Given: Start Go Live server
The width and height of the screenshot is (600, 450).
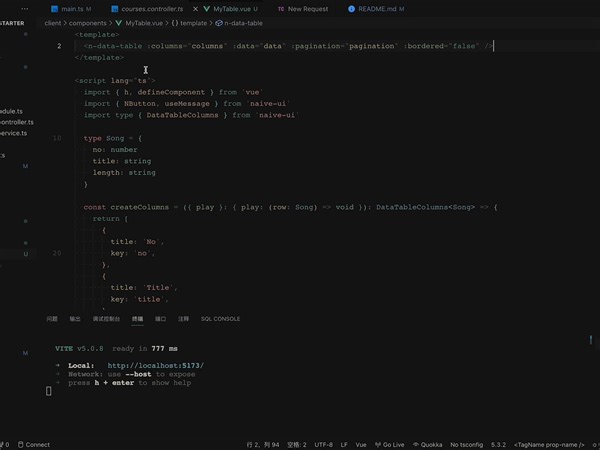Looking at the screenshot, I should 390,445.
